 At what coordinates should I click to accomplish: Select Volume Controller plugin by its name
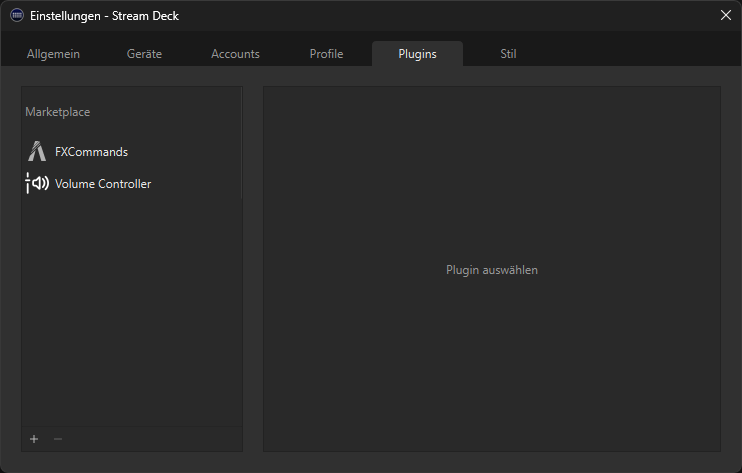[x=103, y=184]
